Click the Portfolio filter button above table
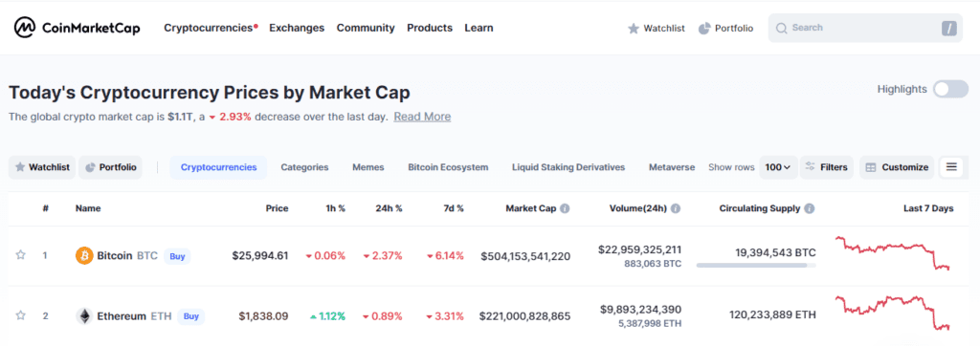The height and width of the screenshot is (346, 980). [x=111, y=167]
